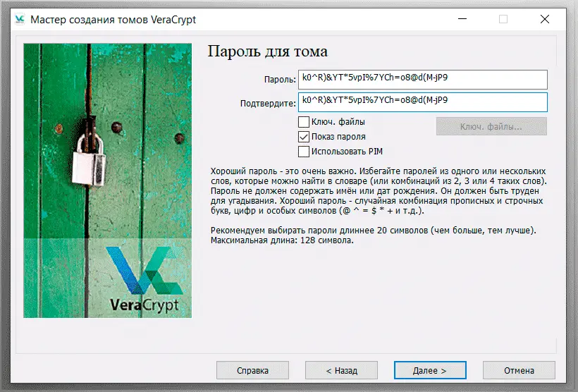Open help with the Справка button

pos(252,370)
